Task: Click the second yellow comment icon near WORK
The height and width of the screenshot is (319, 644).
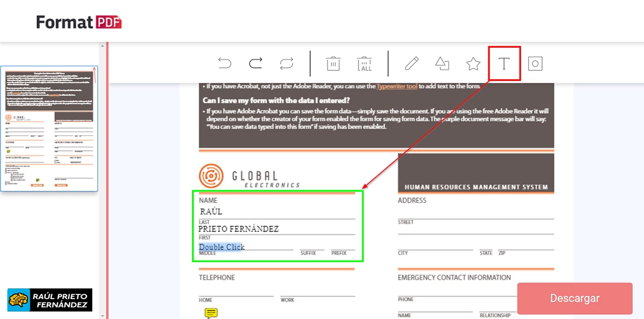Action: (211, 311)
